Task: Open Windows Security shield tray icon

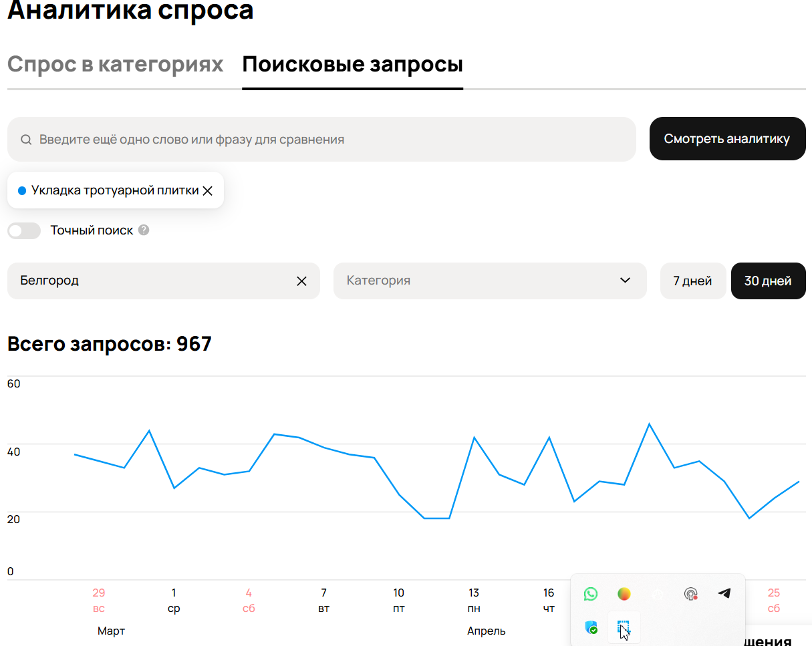Action: pos(591,627)
